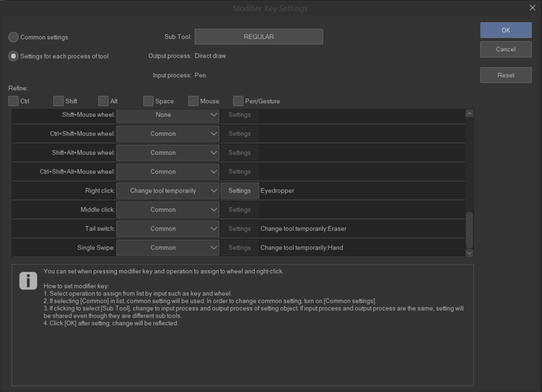Click the scroll down arrow of list
This screenshot has height=392, width=542.
(x=469, y=253)
